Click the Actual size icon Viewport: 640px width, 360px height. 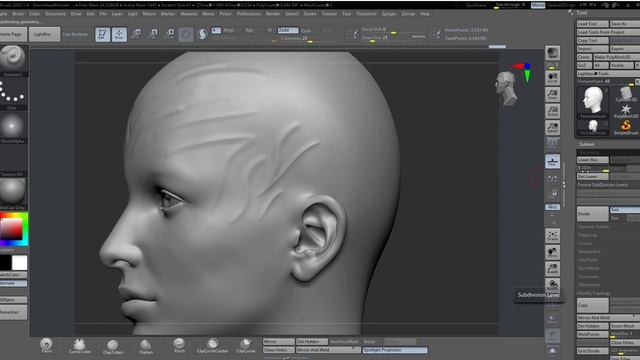552,111
